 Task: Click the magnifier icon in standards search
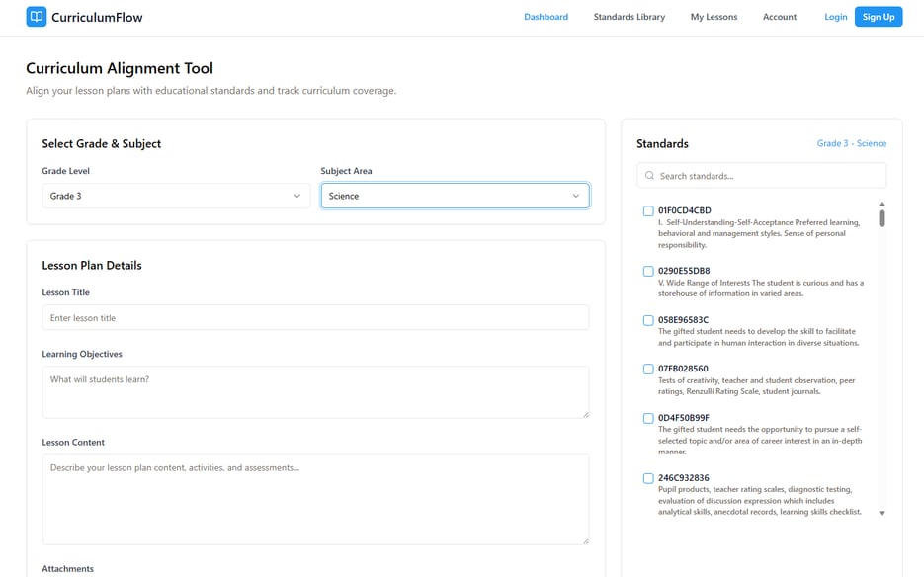(649, 176)
